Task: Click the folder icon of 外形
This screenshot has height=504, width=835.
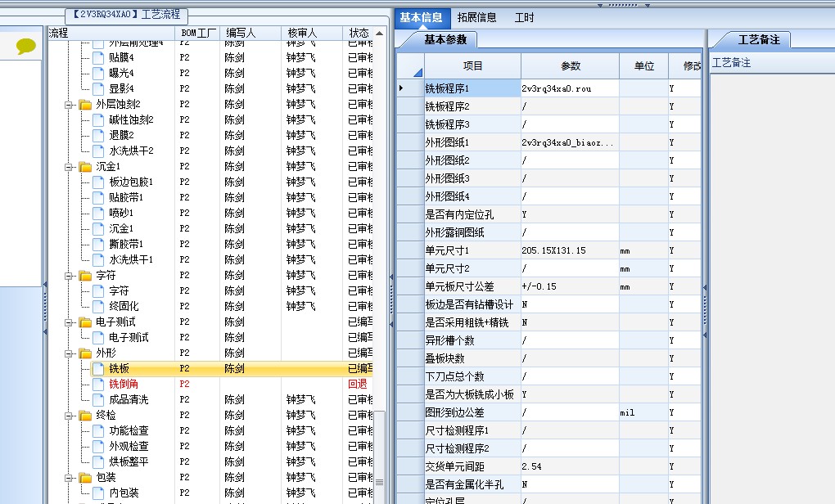Action: (85, 353)
